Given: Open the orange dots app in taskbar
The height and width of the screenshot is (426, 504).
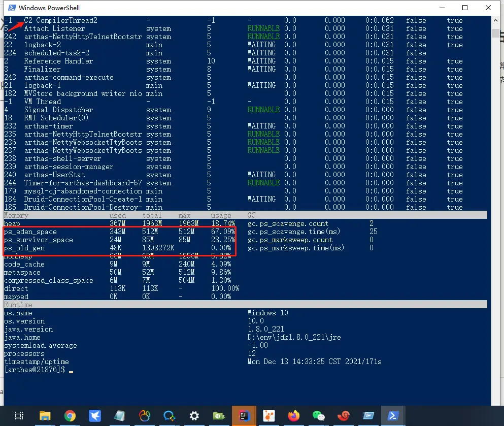Looking at the screenshot, I should coord(268,416).
